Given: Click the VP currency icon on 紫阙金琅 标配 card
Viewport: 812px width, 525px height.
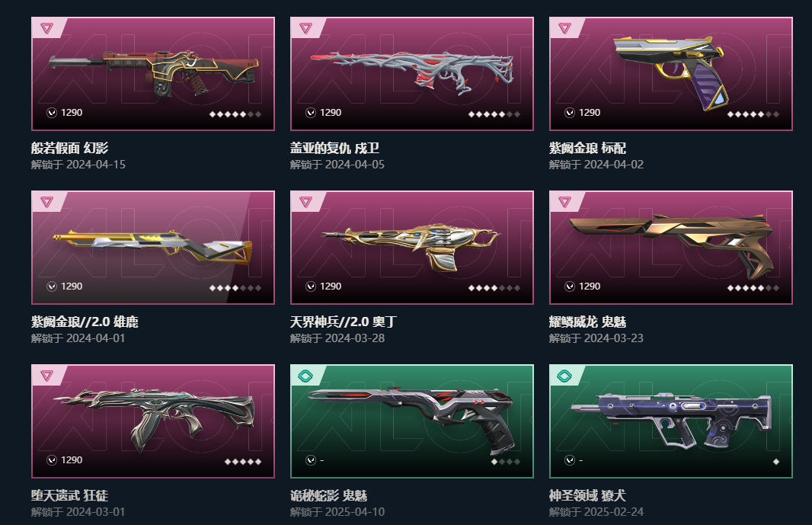Looking at the screenshot, I should [x=570, y=113].
